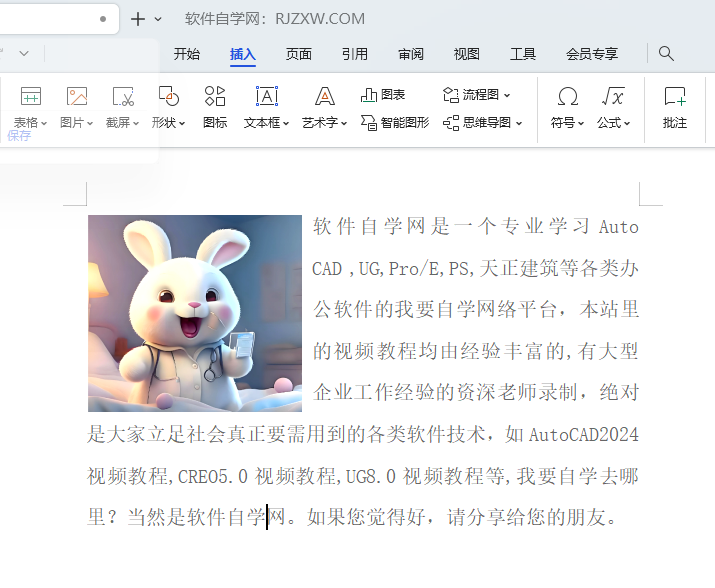Viewport: 715px width, 588px height.
Task: Click the Picture (图片) insert icon
Action: [77, 96]
